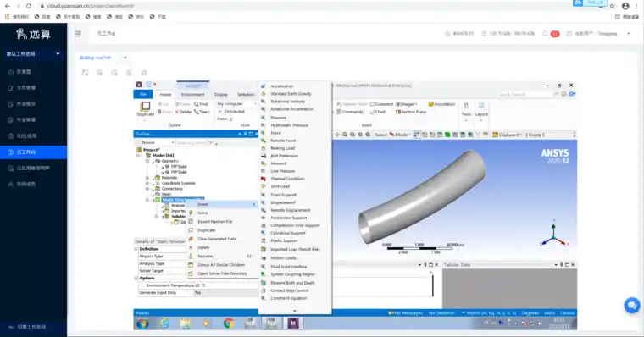Screen dimensions: 644x337
Task: Click Clear Generated Data menu entry
Action: (217, 239)
